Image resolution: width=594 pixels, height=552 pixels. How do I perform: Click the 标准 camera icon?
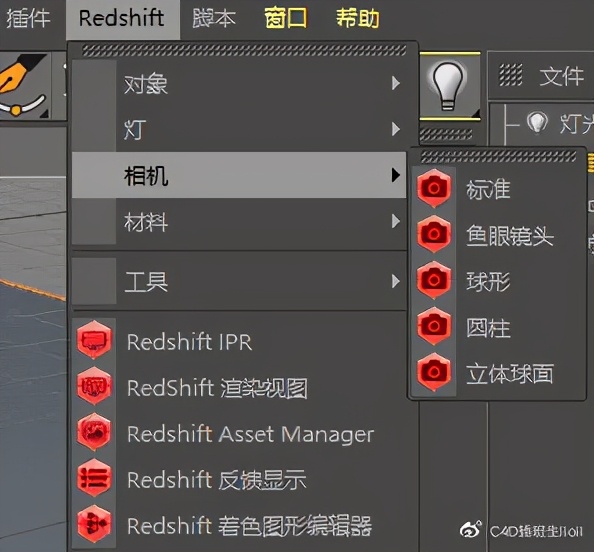tap(434, 188)
